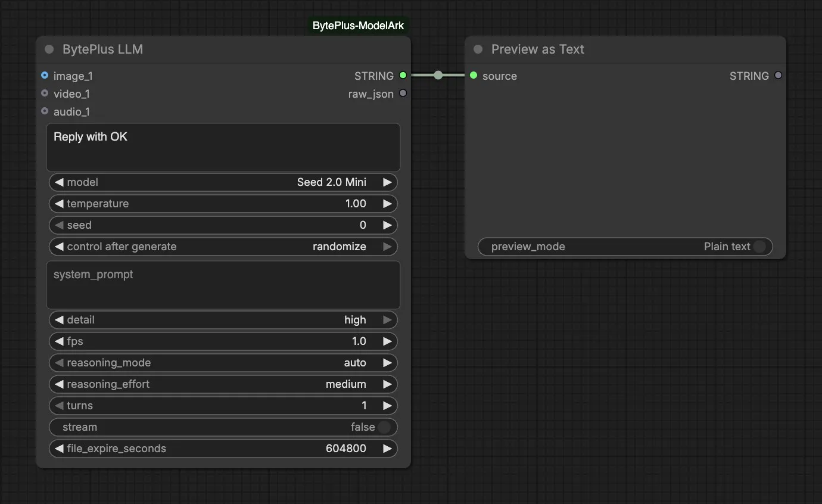Click the link midpoint dot between nodes
The height and width of the screenshot is (504, 822).
(438, 76)
